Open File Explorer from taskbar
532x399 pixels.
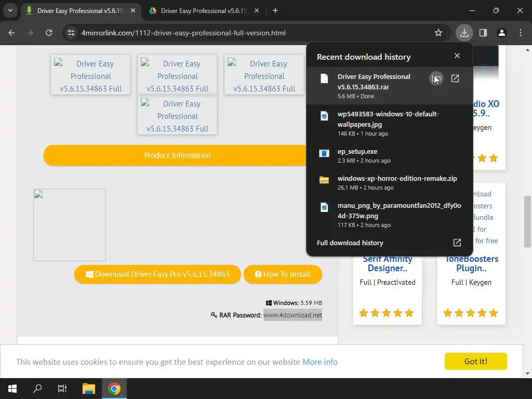[x=89, y=389]
